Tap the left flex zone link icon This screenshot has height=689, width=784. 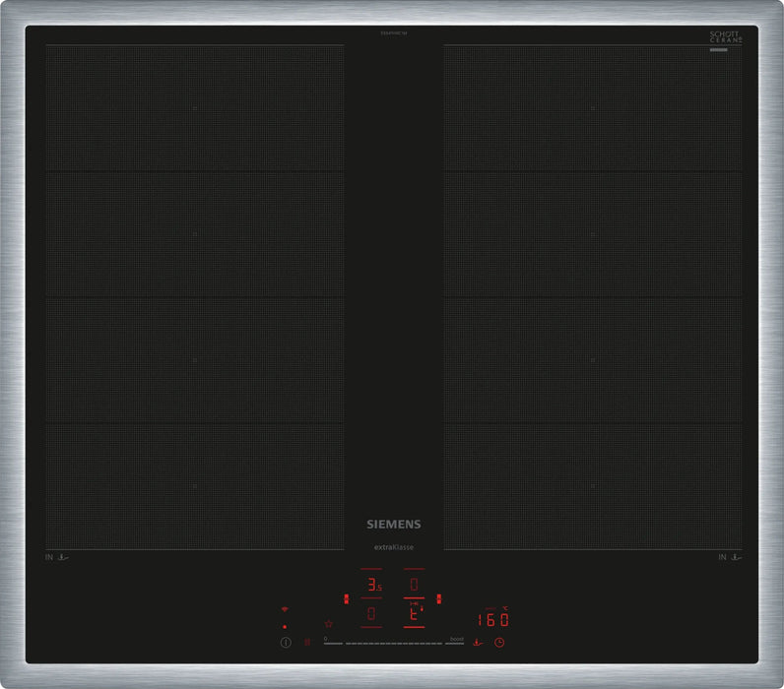pyautogui.click(x=346, y=598)
